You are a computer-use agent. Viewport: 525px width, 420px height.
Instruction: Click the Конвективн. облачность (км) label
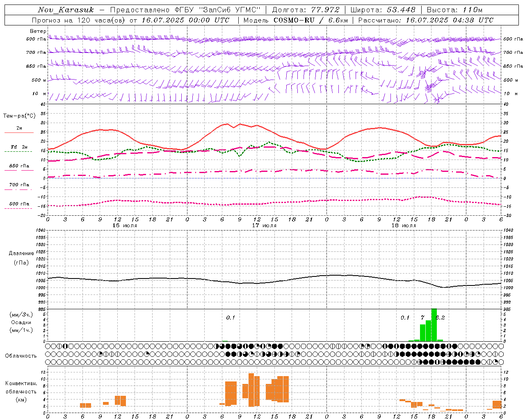21,391
